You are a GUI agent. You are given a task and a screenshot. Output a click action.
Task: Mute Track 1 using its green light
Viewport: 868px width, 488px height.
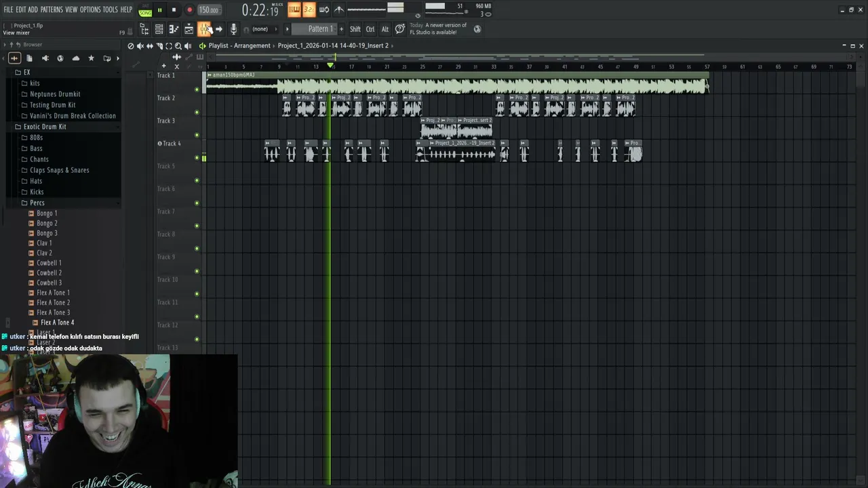[197, 89]
